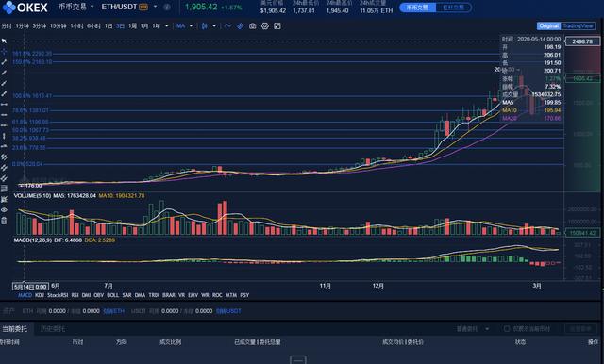Select the 3日 timeframe
604x364 pixels.
120,26
